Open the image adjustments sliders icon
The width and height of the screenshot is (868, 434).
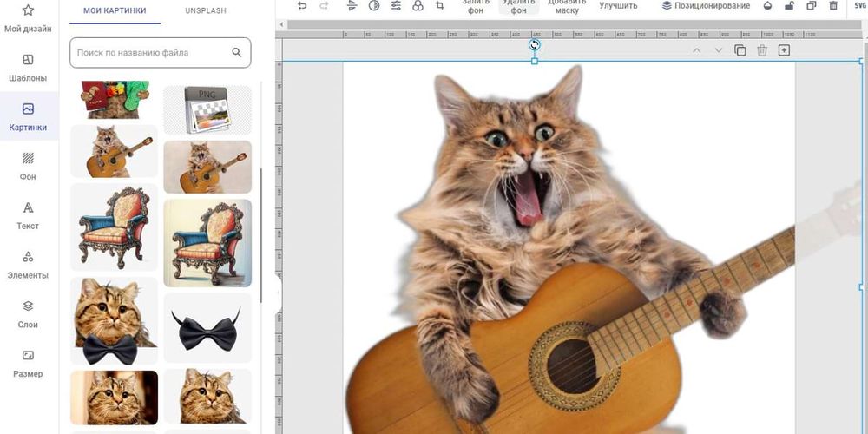click(396, 6)
